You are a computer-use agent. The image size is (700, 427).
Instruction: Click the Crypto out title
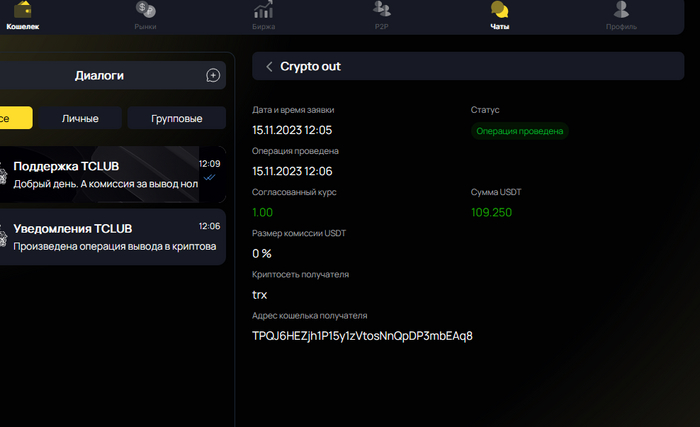310,67
